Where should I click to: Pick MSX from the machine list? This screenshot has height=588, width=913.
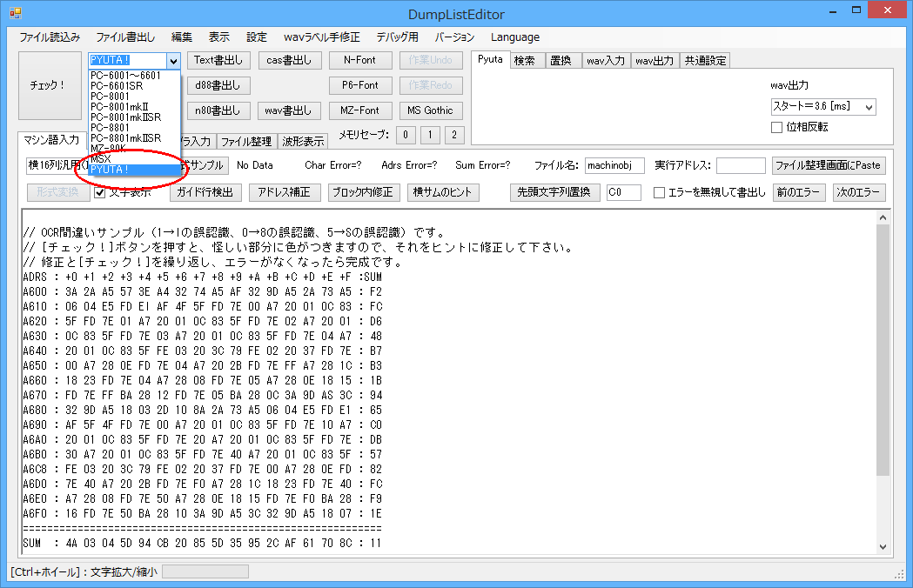pyautogui.click(x=135, y=159)
